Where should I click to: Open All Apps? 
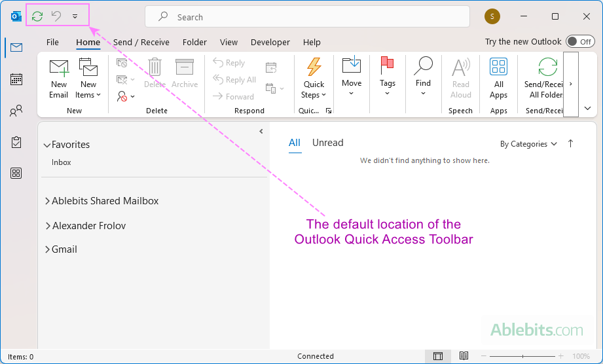[498, 79]
